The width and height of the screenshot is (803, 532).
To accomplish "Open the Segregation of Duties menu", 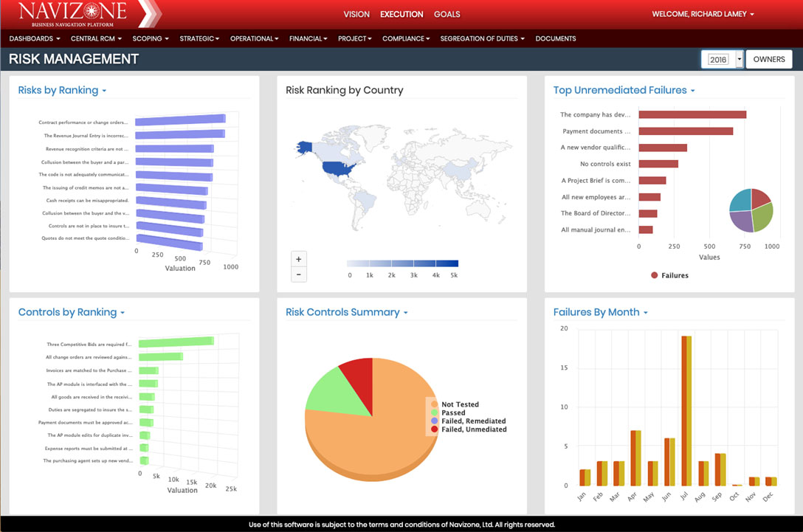I will click(x=482, y=38).
